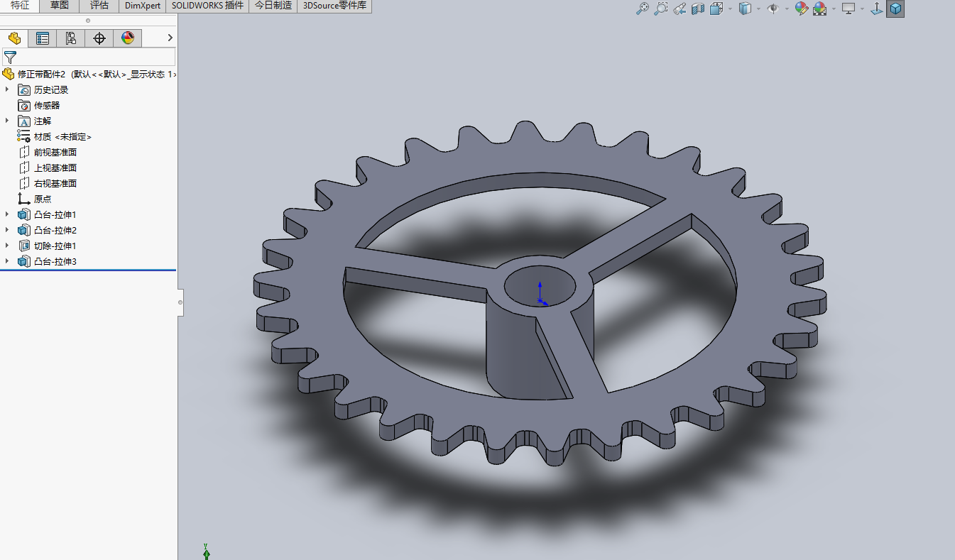This screenshot has height=560, width=955.
Task: Select the 凸台-拉伸1 feature
Action: pos(55,215)
